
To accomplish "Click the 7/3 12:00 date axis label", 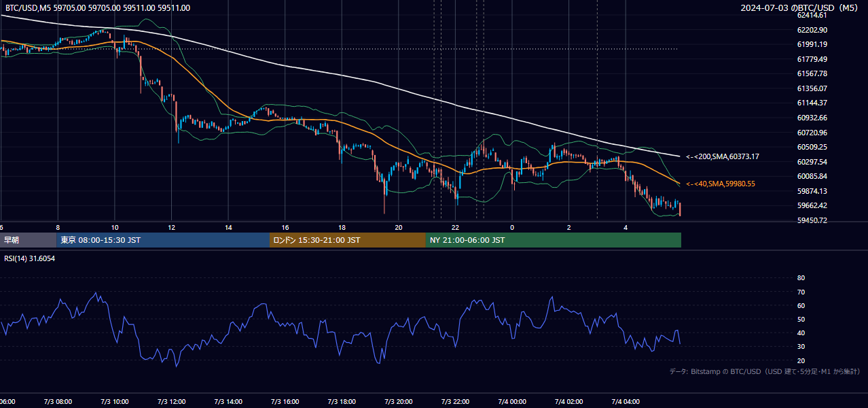I will 171,401.
